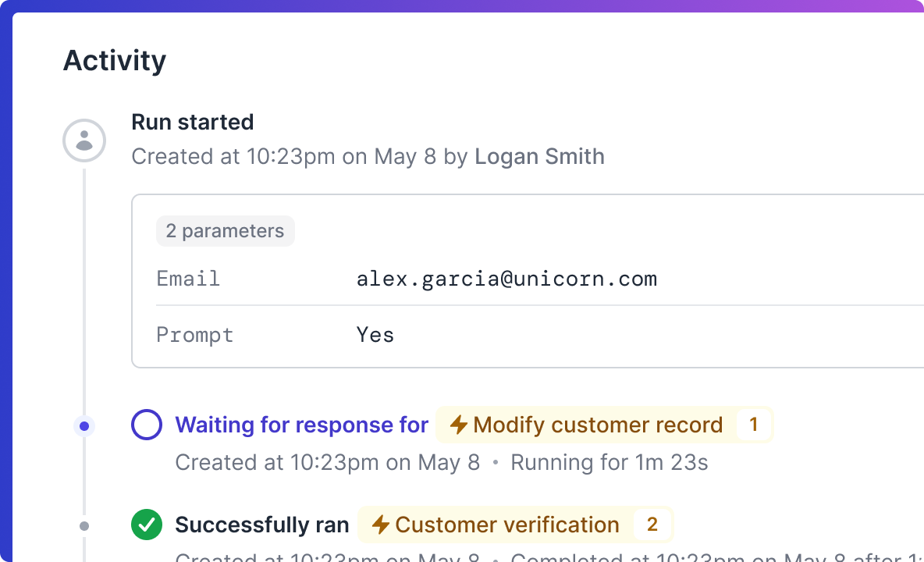Image resolution: width=924 pixels, height=562 pixels.
Task: Click the Activity section title
Action: 115,61
